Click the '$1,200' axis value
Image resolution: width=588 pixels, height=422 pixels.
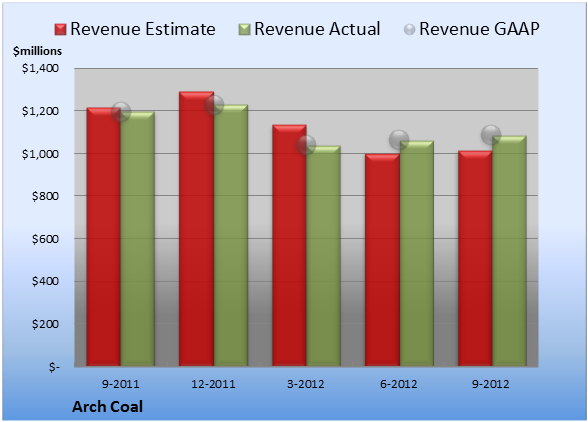point(40,111)
